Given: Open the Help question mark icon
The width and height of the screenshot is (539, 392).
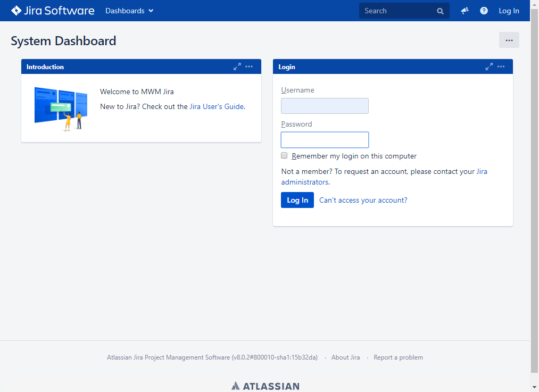Looking at the screenshot, I should [484, 11].
